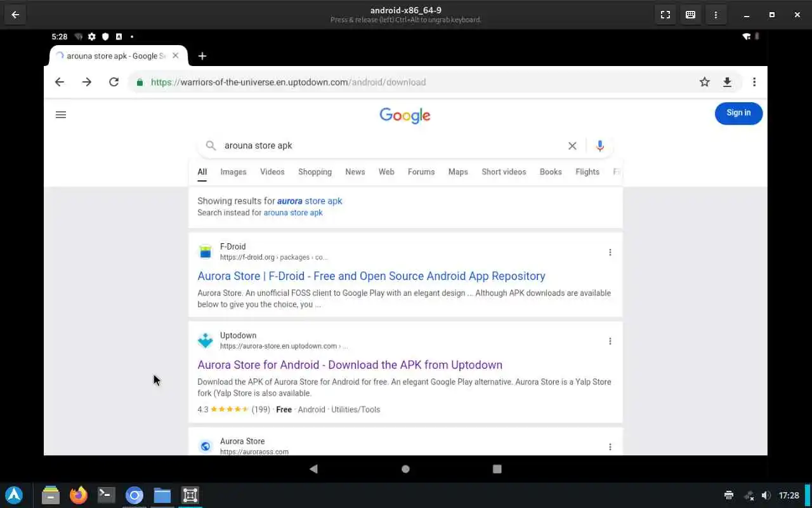
Task: Click the volume icon in system tray
Action: coord(766,495)
